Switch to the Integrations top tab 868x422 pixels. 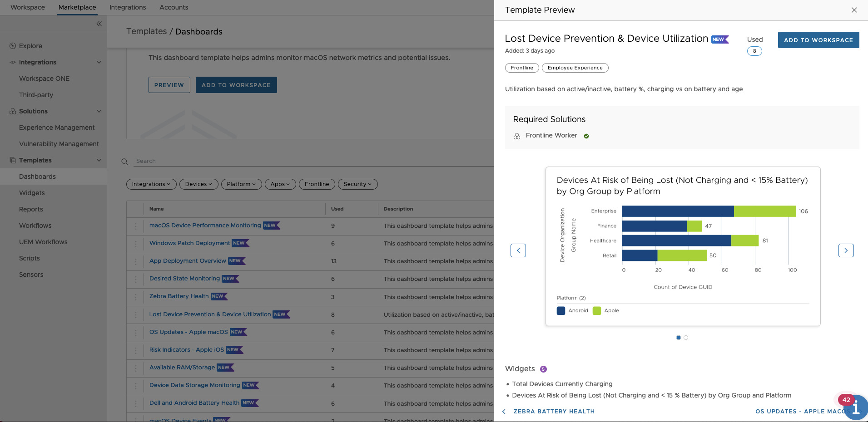[128, 7]
